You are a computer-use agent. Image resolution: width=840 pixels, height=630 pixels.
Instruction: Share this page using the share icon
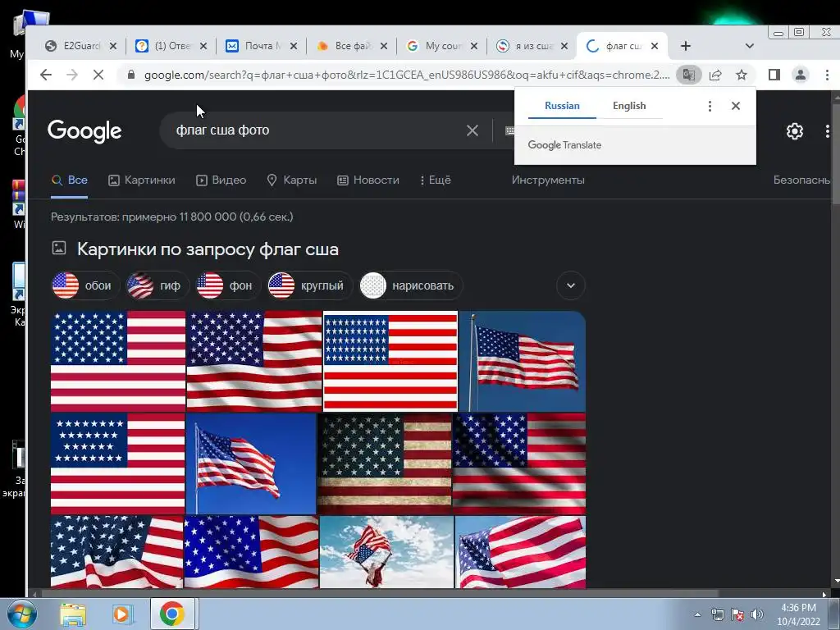coord(715,75)
